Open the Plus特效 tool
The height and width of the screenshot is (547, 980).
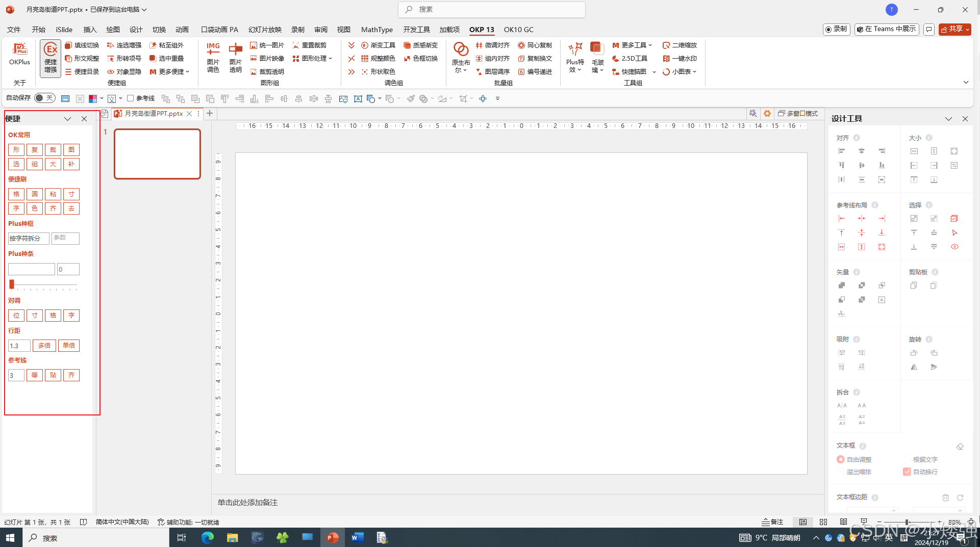click(575, 58)
